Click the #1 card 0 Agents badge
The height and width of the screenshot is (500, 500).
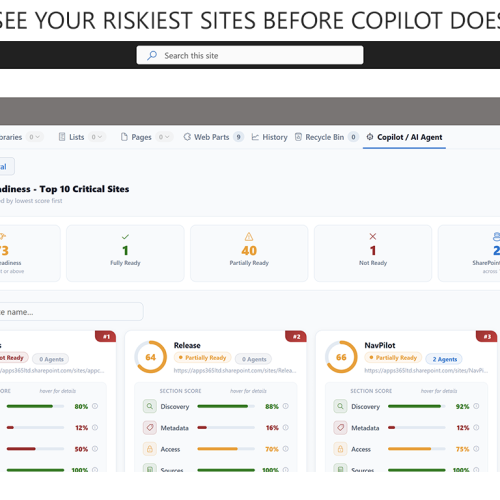(51, 359)
